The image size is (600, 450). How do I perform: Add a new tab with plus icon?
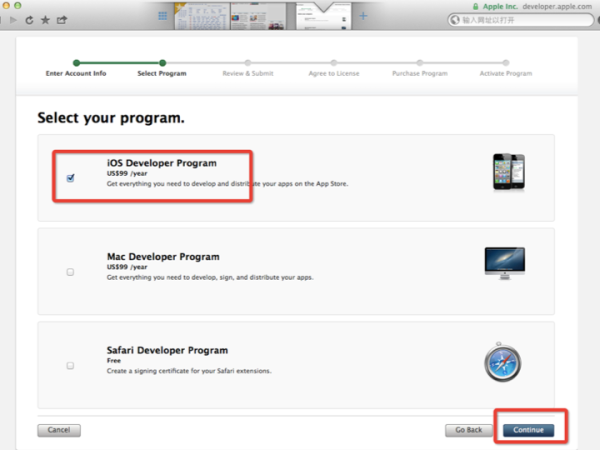363,16
